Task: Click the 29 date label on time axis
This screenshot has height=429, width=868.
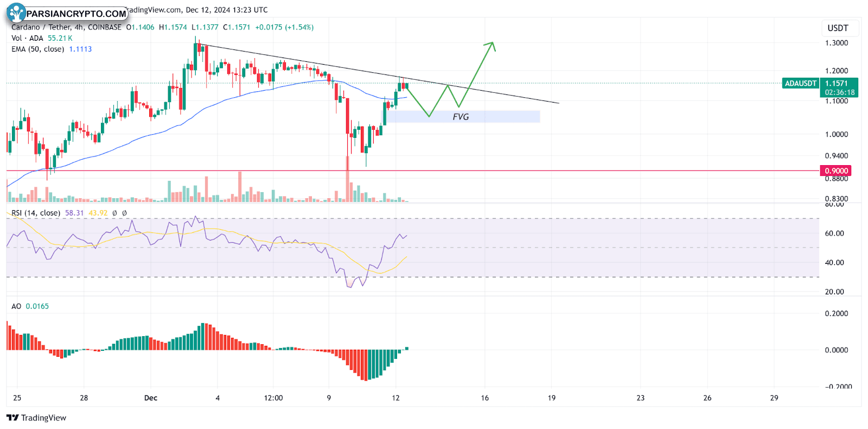Action: (774, 398)
